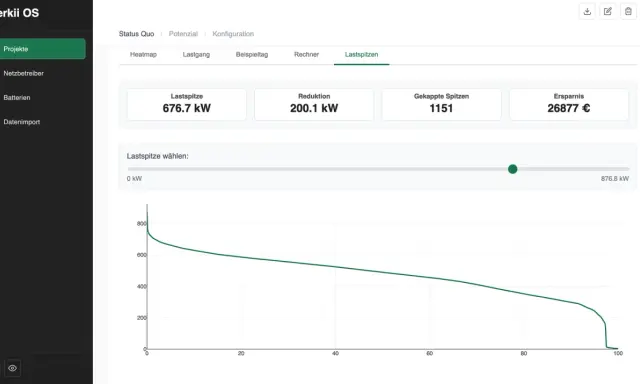Click the download icon button
The width and height of the screenshot is (640, 384).
coord(587,11)
